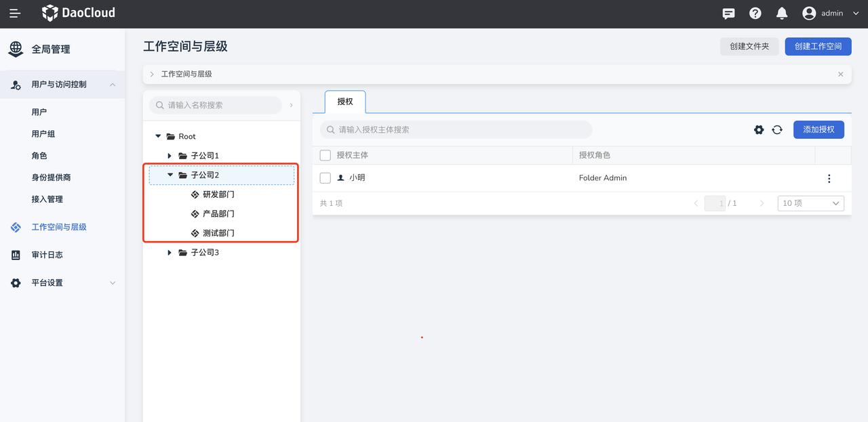Collapse the 子公司2 folder
This screenshot has width=868, height=422.
pos(170,175)
